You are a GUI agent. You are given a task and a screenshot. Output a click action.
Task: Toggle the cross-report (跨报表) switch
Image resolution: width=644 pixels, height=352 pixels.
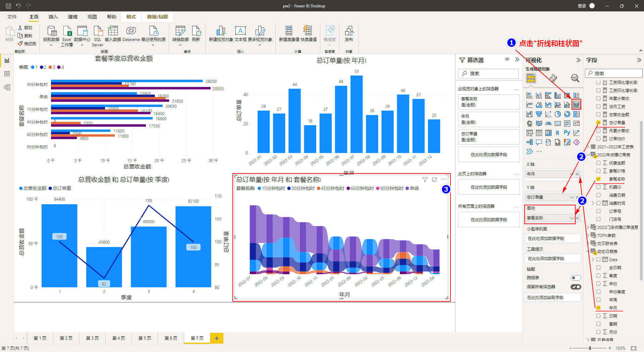(576, 278)
